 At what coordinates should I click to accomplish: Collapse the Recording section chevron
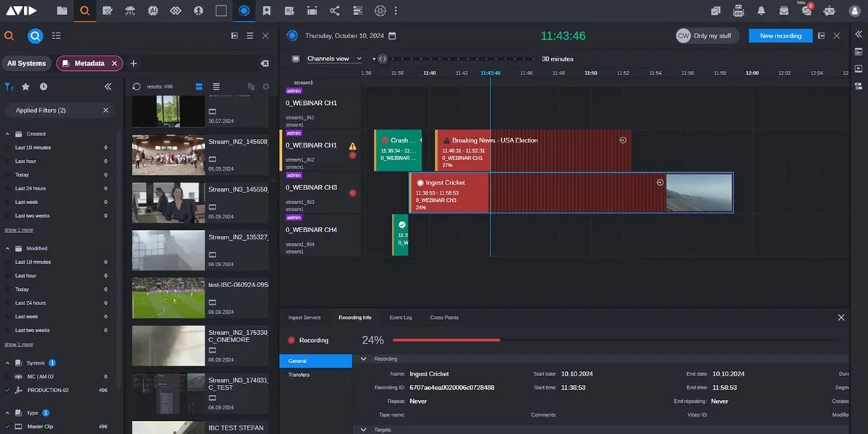(363, 359)
